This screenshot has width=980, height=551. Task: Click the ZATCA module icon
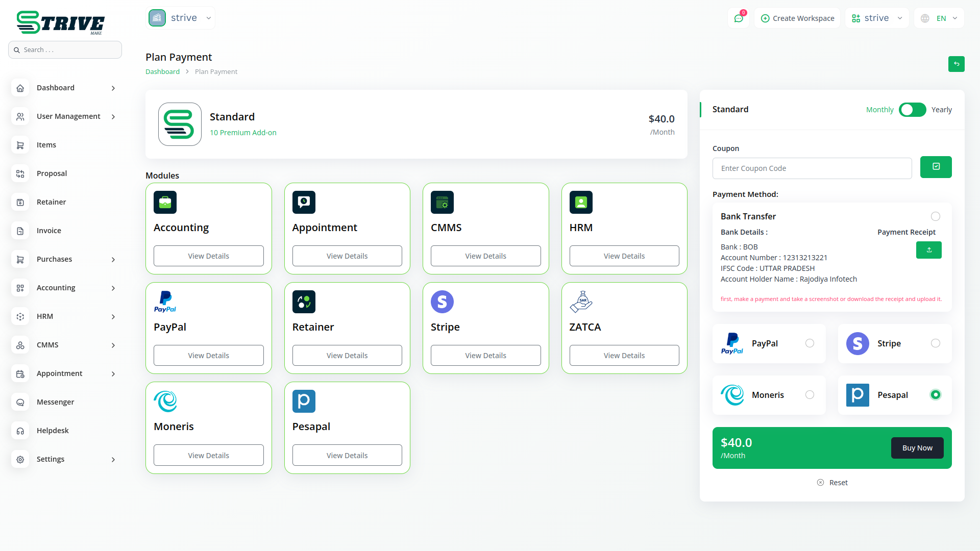[581, 302]
